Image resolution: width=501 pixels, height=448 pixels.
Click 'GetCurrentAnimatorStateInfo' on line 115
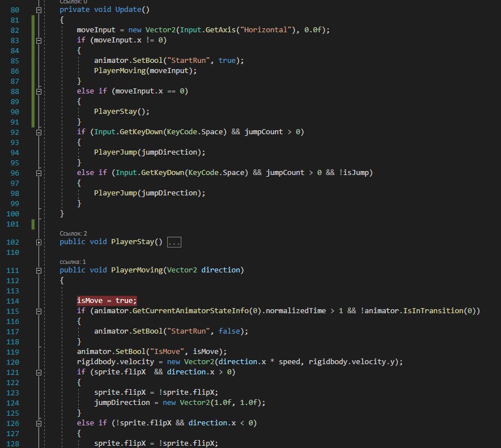tap(190, 311)
